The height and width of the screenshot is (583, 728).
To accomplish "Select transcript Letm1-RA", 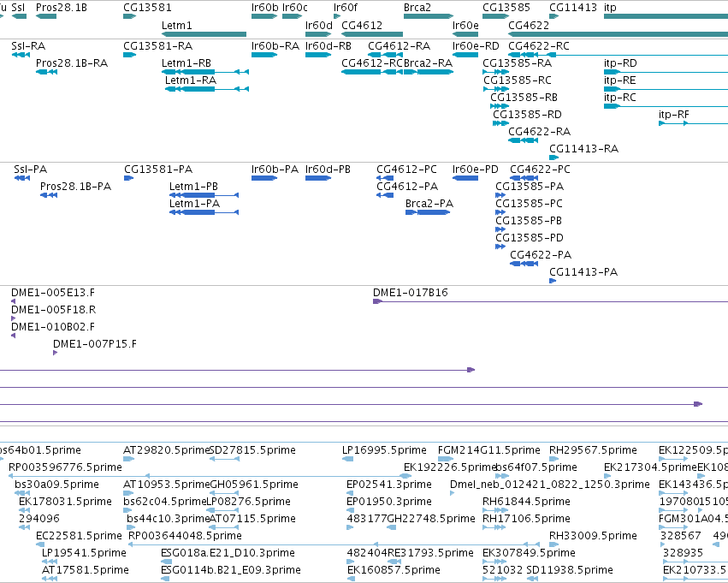I will 191,80.
